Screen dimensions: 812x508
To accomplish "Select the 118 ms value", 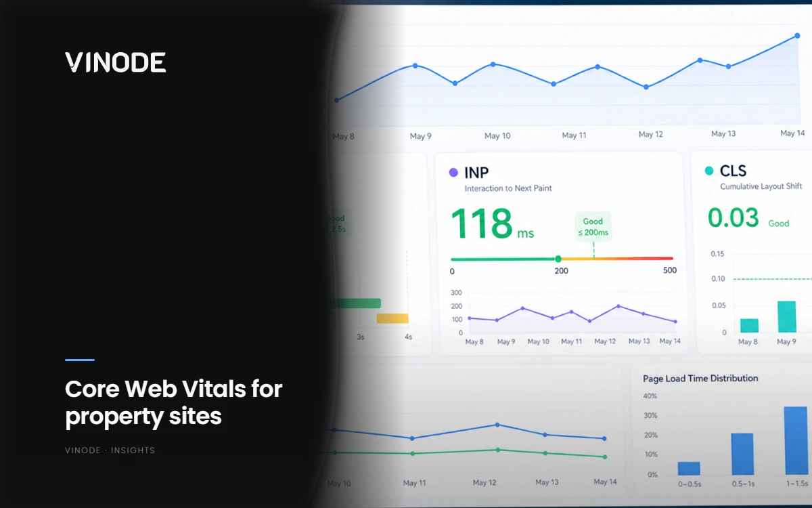I will click(x=492, y=224).
